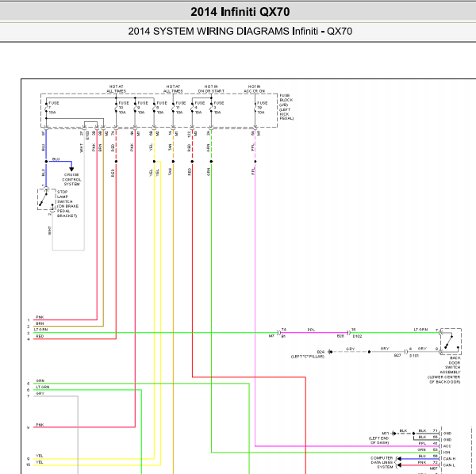Click the 'CAN-L' terminal label

(x=449, y=465)
